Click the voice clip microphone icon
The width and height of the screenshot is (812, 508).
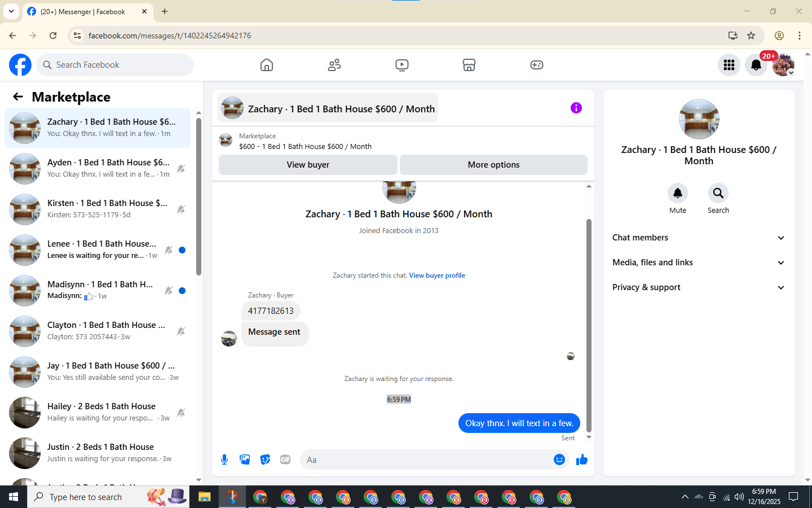(224, 459)
